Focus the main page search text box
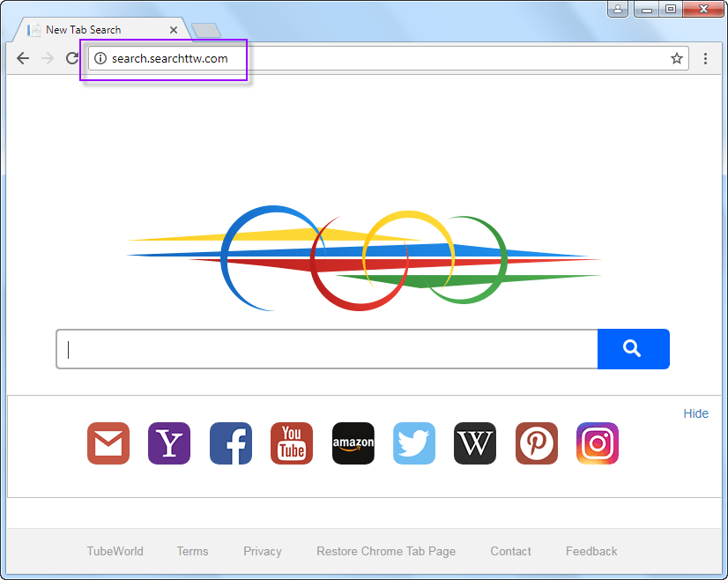Image resolution: width=728 pixels, height=580 pixels. click(x=327, y=349)
